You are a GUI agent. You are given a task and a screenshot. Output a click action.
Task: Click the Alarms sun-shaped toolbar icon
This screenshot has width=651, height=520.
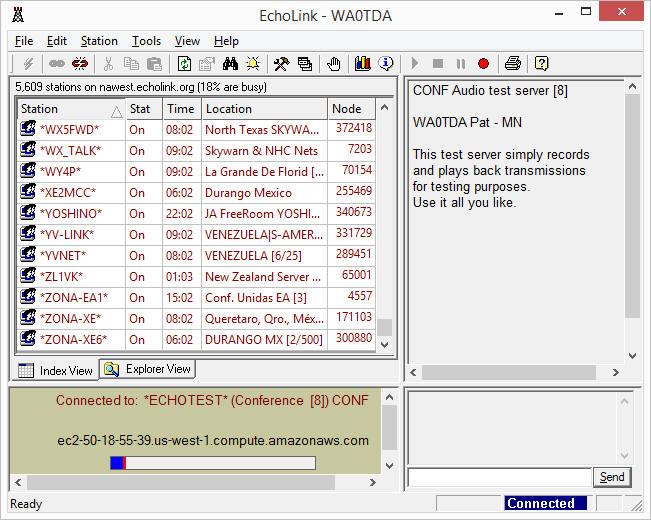coord(253,64)
